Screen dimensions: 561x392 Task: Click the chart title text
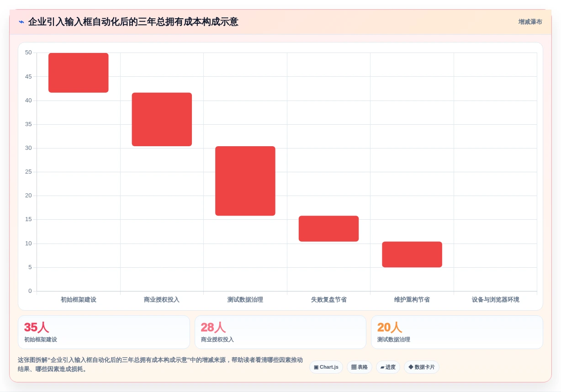133,22
